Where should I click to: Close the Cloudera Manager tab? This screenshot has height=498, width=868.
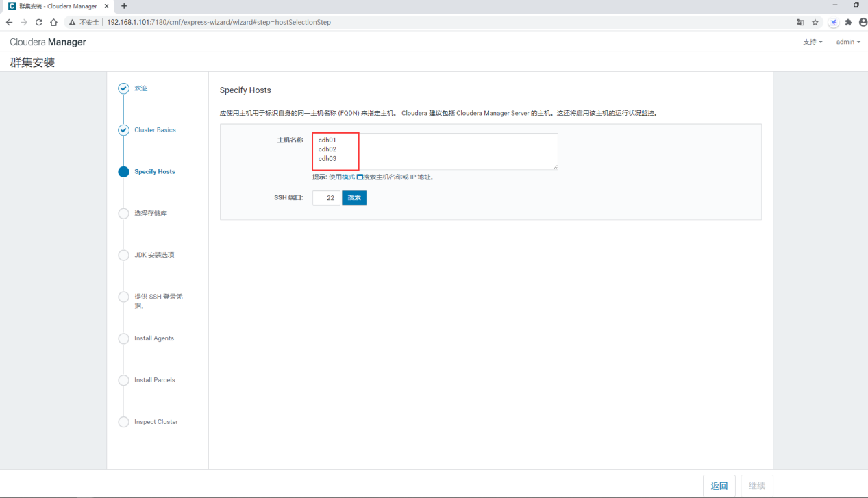(x=106, y=6)
